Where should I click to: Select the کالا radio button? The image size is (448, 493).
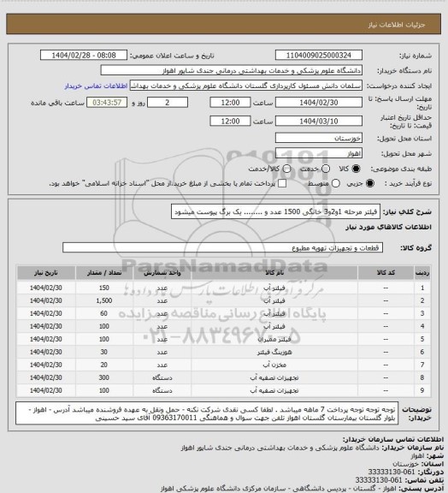(x=356, y=169)
